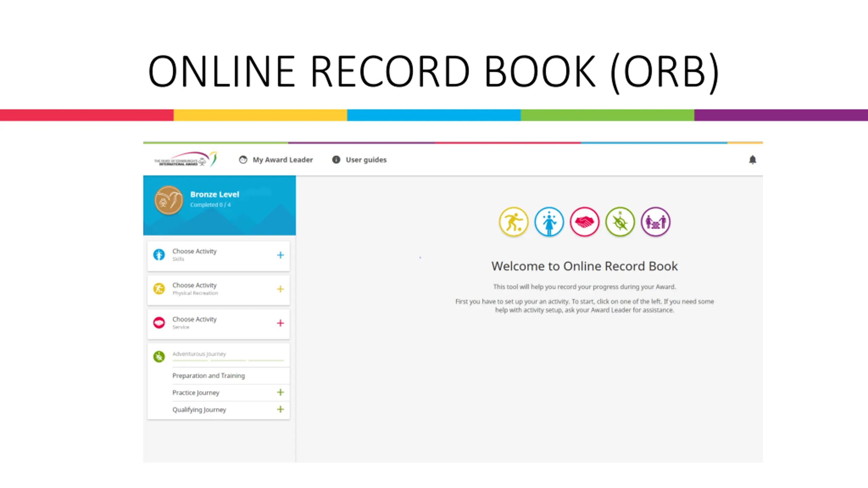Click the 'First you have to set up' paragraph
The image size is (868, 488).
pos(585,306)
